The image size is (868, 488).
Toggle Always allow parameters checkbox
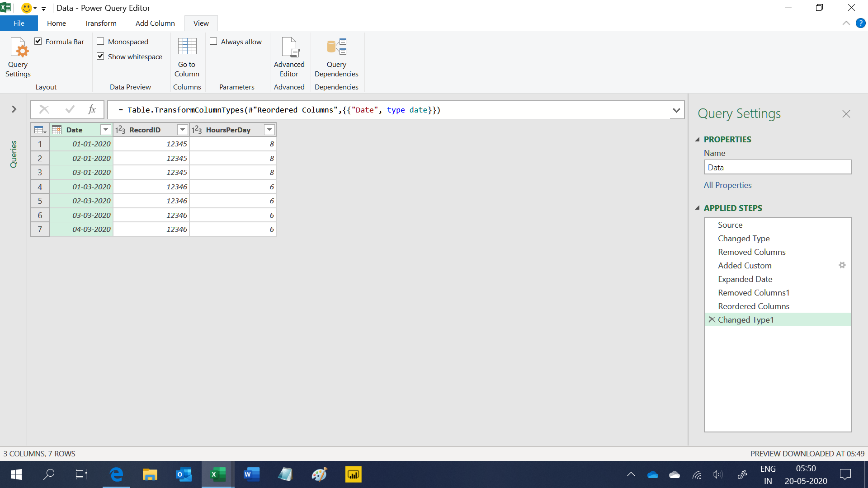tap(213, 41)
